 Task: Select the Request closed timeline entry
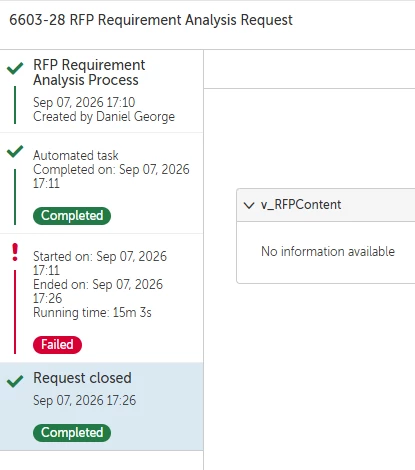tap(101, 406)
